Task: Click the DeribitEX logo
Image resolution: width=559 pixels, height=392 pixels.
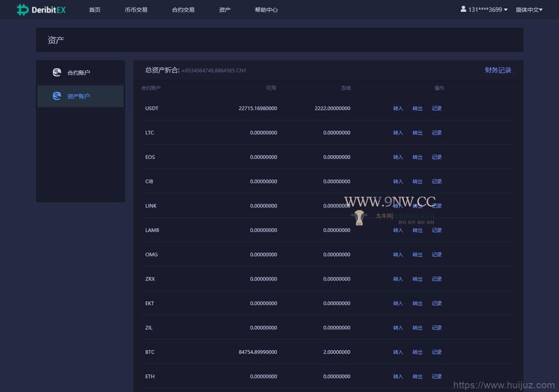Action: (41, 9)
